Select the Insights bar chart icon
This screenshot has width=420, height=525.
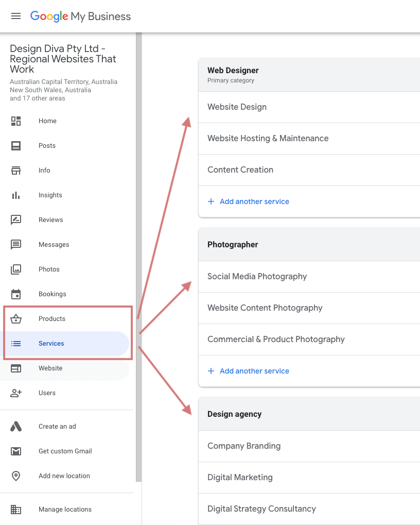(16, 195)
